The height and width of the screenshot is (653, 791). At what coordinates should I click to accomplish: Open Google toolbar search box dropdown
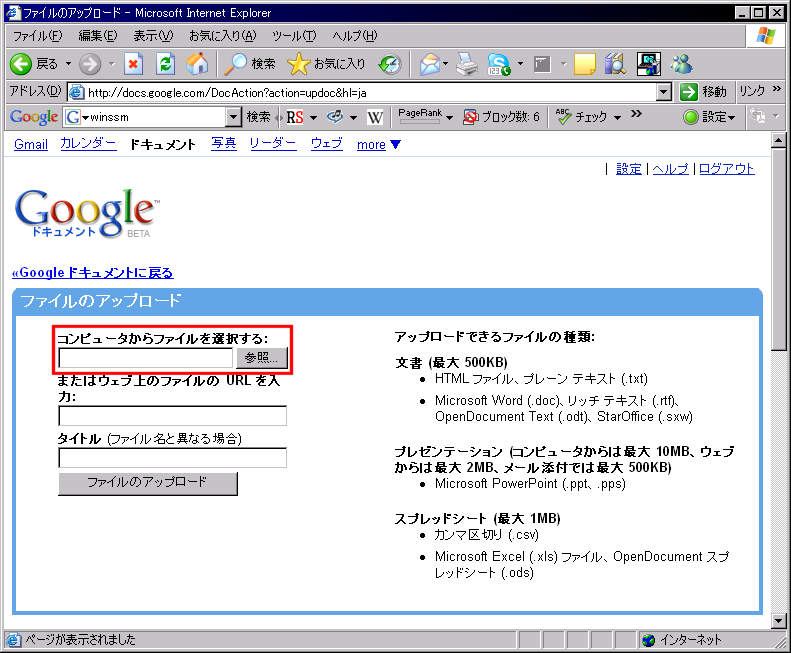(234, 117)
